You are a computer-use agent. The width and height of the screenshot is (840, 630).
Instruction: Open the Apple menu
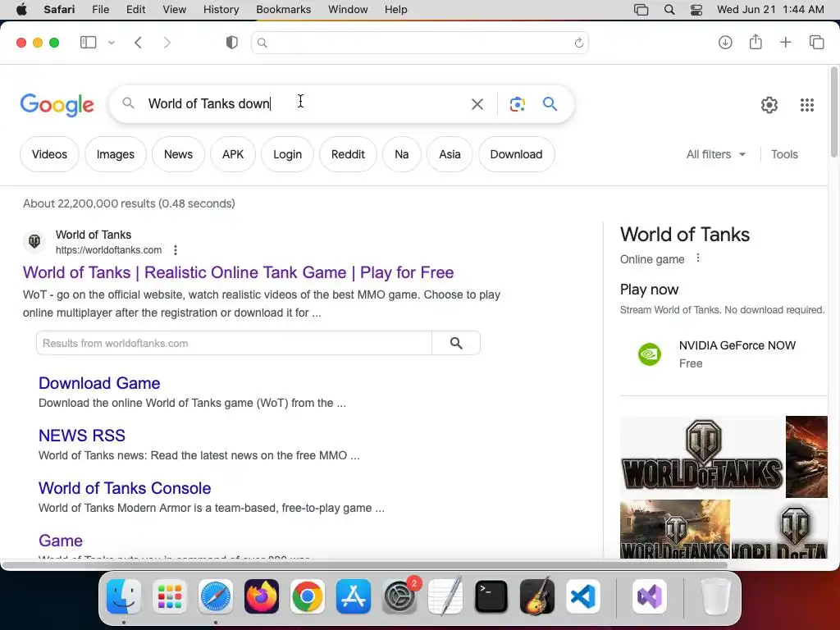(x=21, y=10)
